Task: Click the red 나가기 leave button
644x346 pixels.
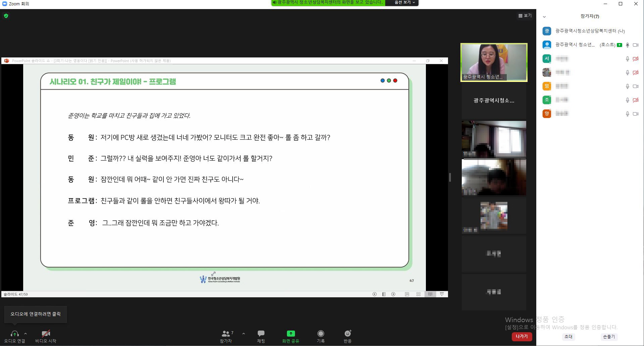Action: click(x=522, y=337)
